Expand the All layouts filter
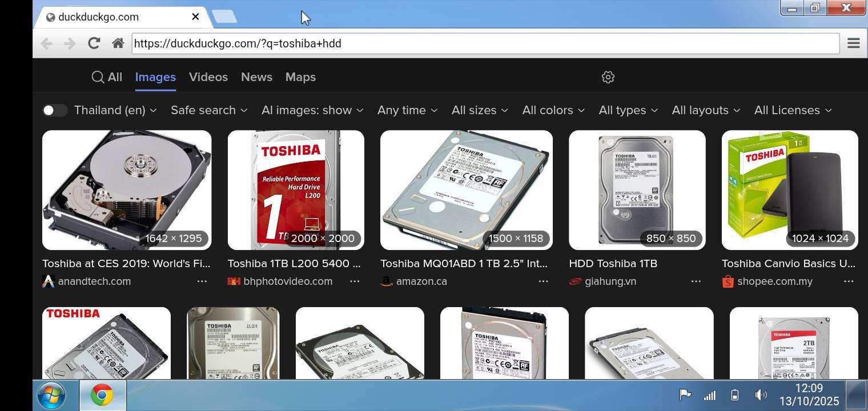The image size is (868, 411). pyautogui.click(x=706, y=110)
